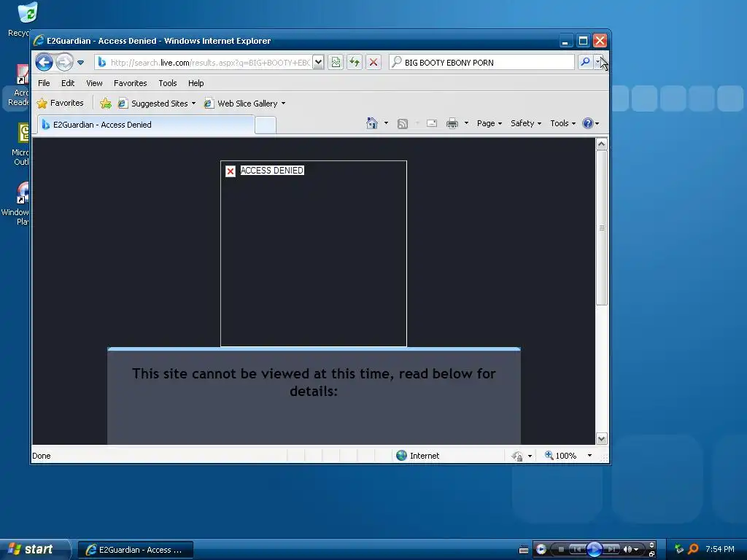747x560 pixels.
Task: Open the Home button dropdown arrow
Action: click(386, 123)
